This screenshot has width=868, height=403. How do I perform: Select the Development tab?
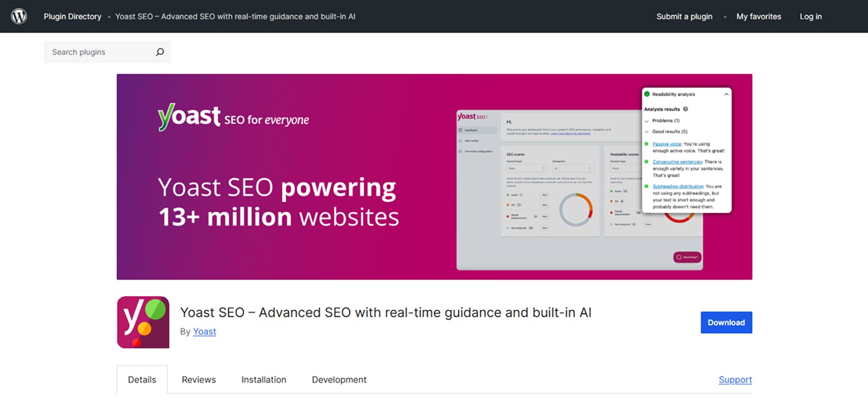[339, 379]
